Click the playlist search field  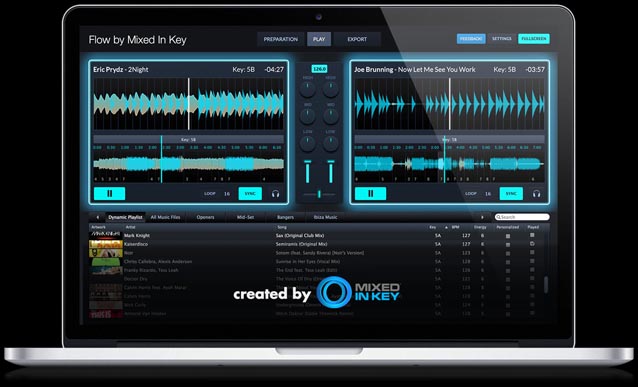tap(522, 217)
